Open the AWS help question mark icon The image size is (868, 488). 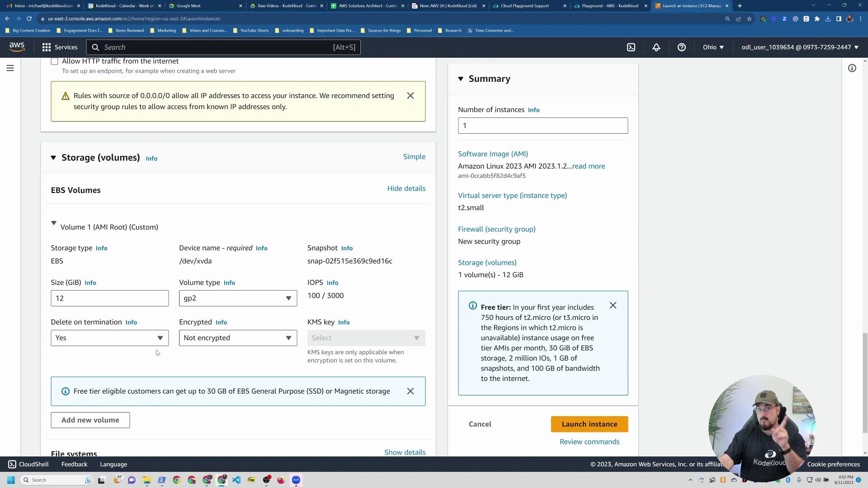[x=682, y=47]
